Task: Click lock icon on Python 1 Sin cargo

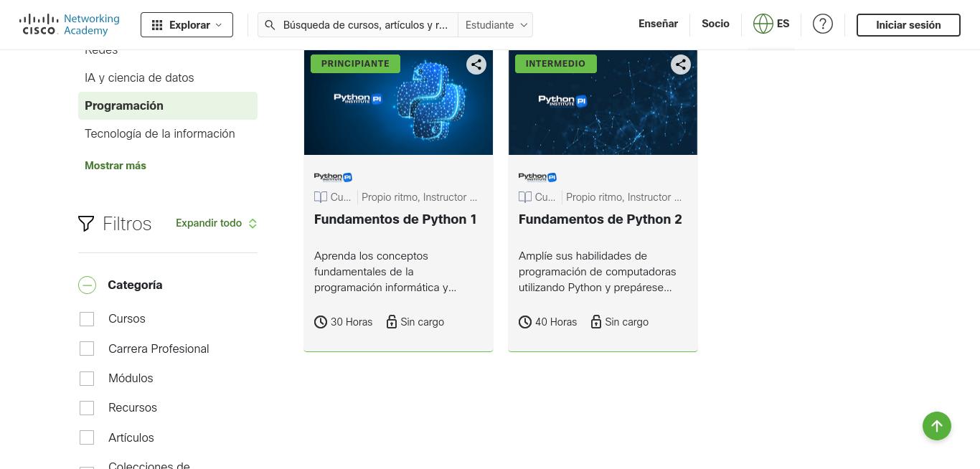Action: click(x=392, y=322)
